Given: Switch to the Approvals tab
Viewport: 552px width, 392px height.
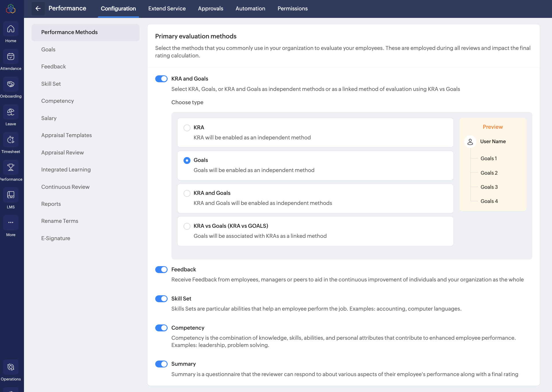Looking at the screenshot, I should 210,9.
